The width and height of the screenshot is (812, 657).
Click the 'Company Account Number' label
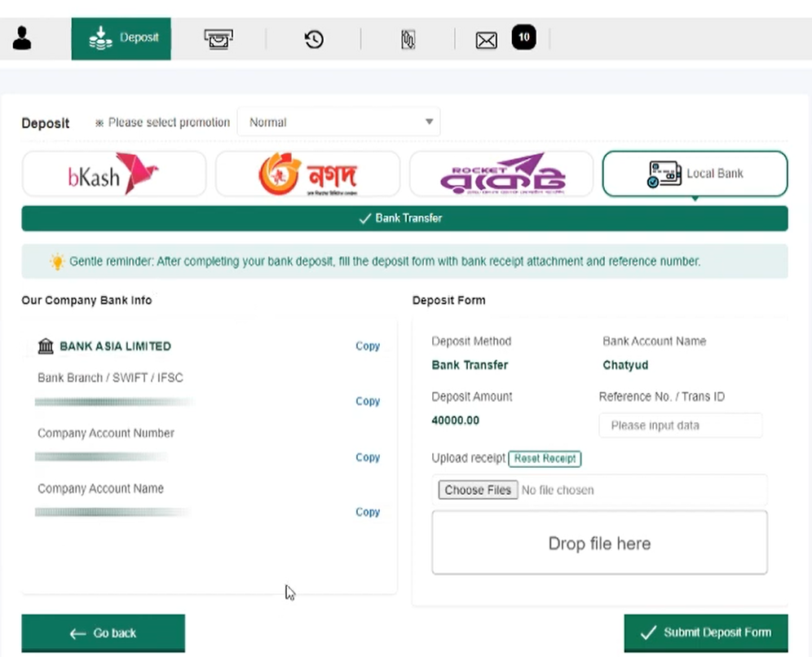[106, 434]
